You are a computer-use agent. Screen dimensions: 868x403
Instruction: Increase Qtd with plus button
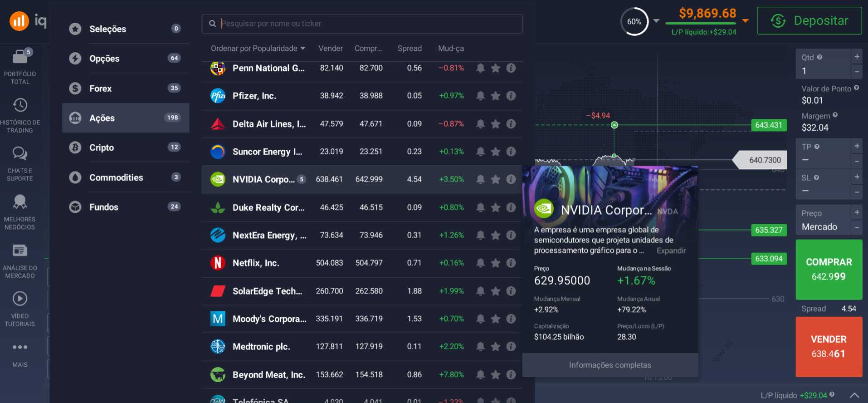point(857,56)
